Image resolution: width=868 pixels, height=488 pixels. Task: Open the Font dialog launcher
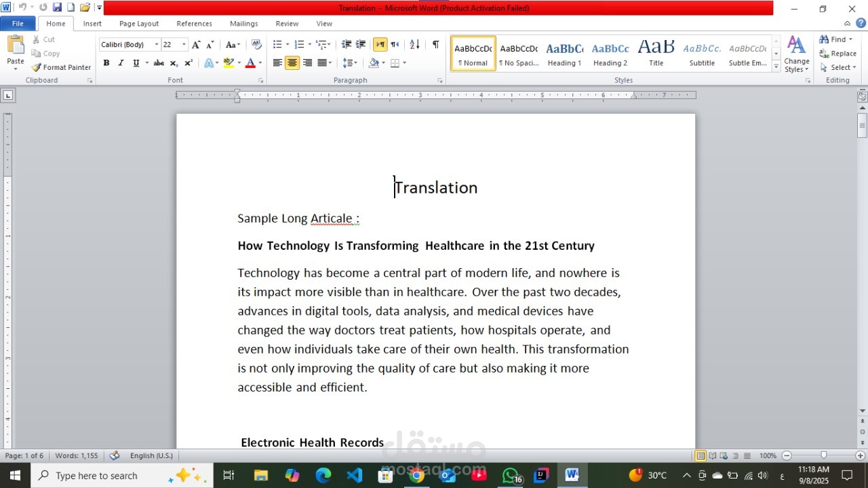[x=261, y=81]
